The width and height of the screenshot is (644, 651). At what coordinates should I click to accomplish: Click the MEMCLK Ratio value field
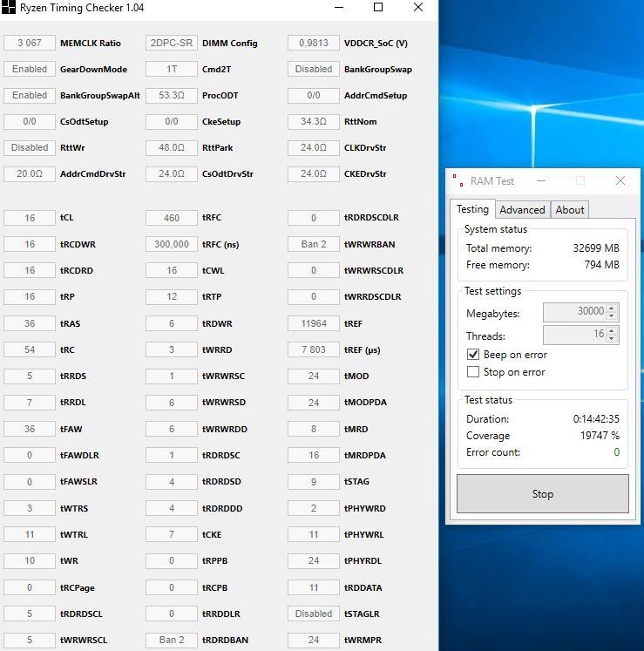pos(30,43)
